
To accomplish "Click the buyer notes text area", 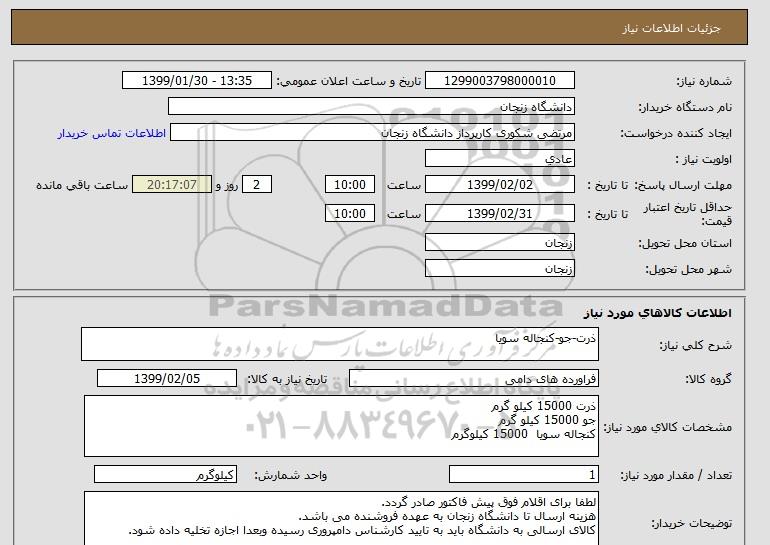I will 341,518.
